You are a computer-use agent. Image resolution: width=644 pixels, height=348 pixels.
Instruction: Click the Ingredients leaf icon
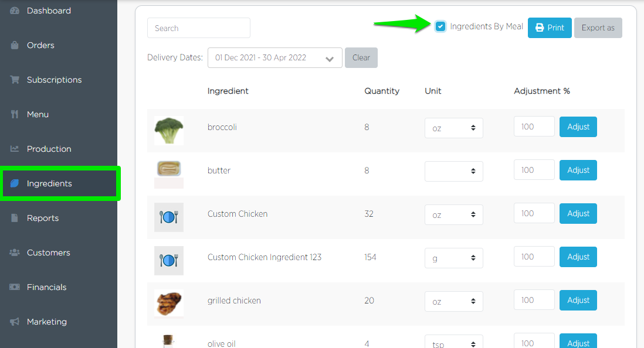15,183
